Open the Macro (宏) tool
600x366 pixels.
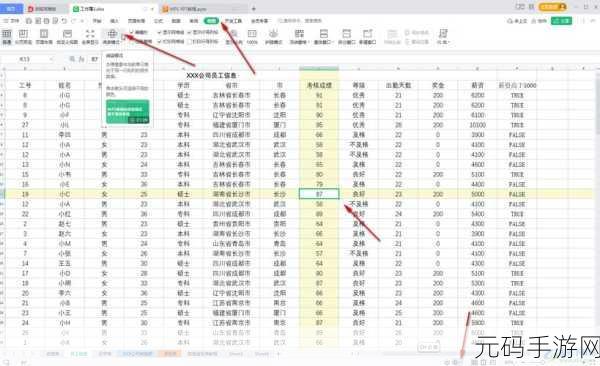coord(443,37)
